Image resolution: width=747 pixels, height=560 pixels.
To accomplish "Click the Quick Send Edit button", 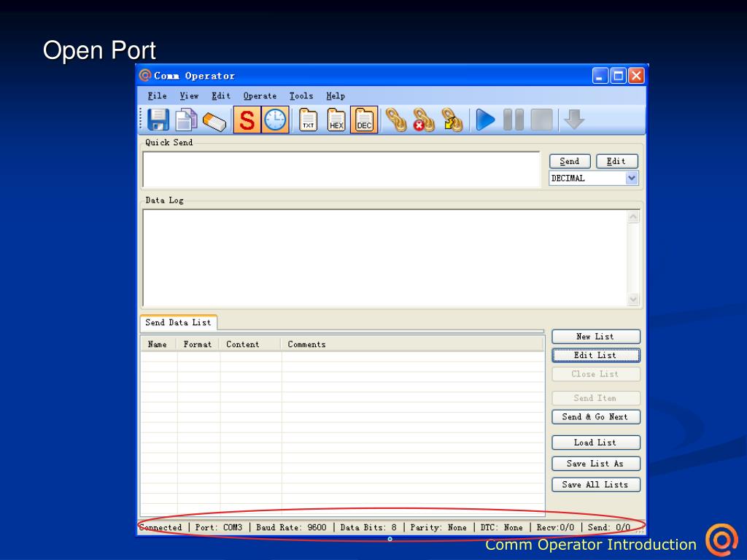I will (x=616, y=161).
